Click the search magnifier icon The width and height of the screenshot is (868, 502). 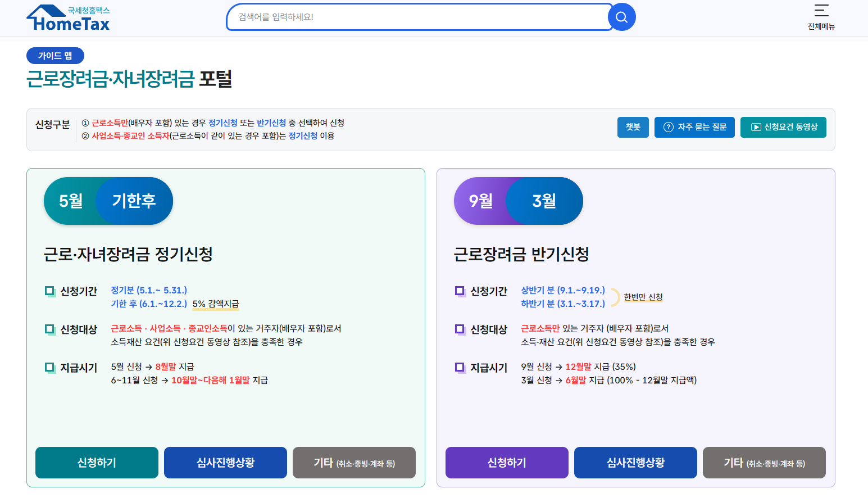point(621,17)
